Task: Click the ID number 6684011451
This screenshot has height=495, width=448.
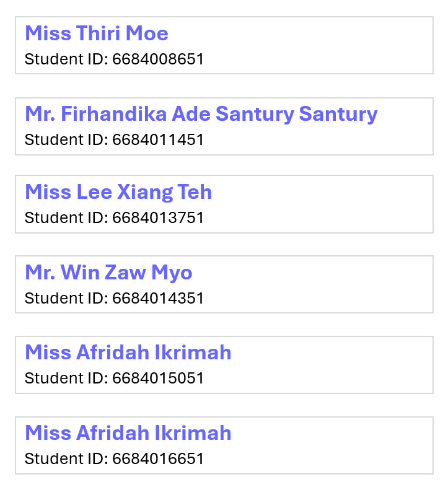Action: pos(158,139)
